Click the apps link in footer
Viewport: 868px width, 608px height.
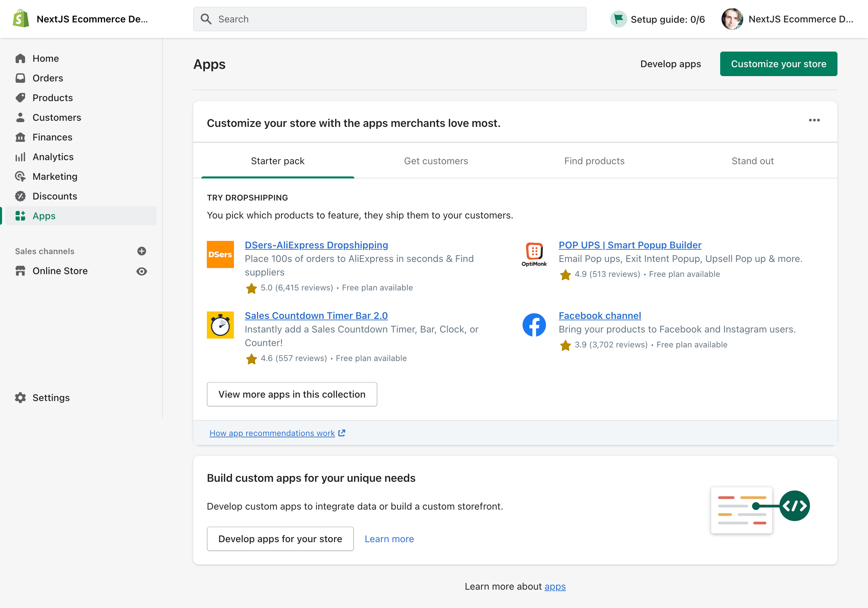click(555, 586)
